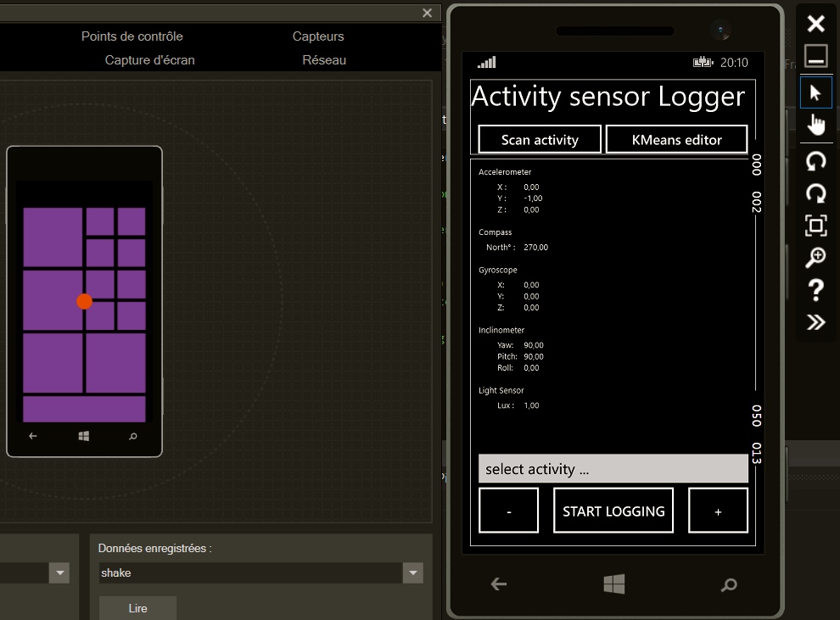Viewport: 840px width, 620px height.
Task: Switch to the Capteurs tab
Action: click(x=318, y=36)
